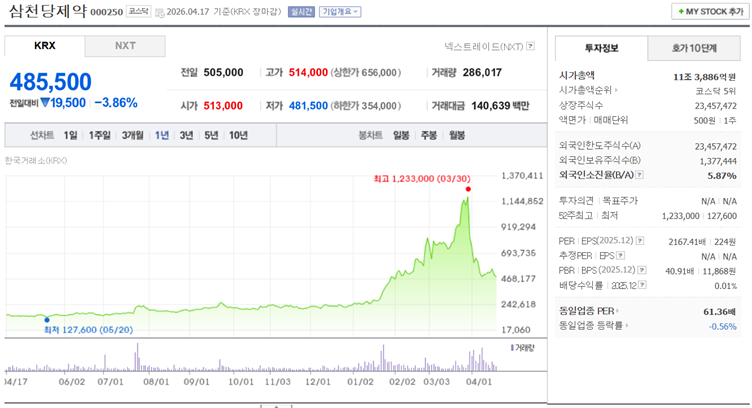
Task: Click the 최고 1,233,000 (03/30) label
Action: pyautogui.click(x=422, y=179)
